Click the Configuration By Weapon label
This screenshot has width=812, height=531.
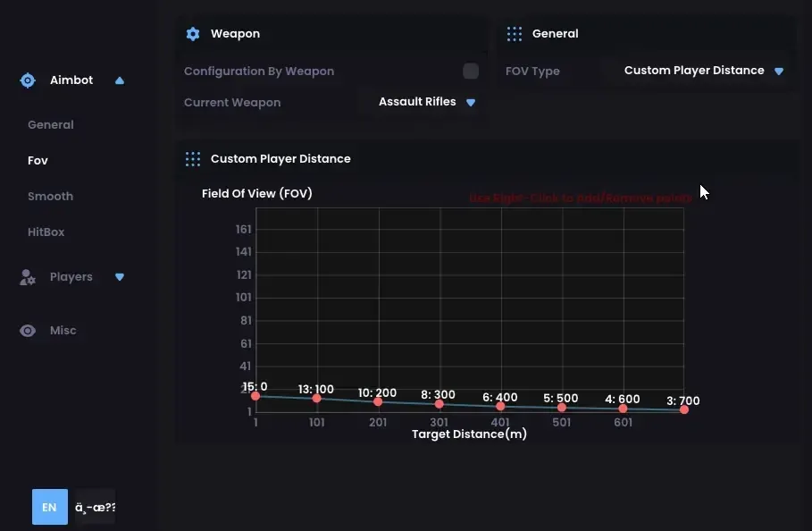(259, 72)
